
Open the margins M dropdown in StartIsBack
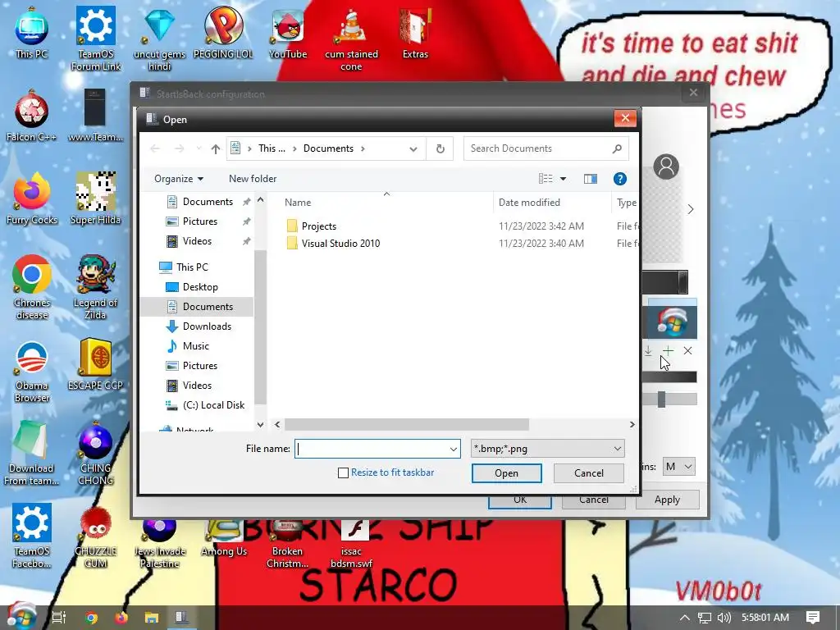[x=678, y=467]
